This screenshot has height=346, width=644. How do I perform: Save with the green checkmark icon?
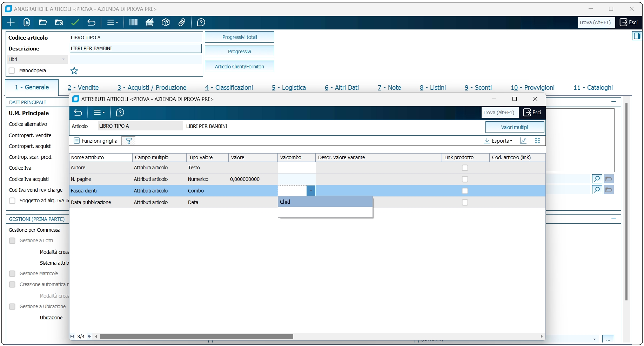75,22
